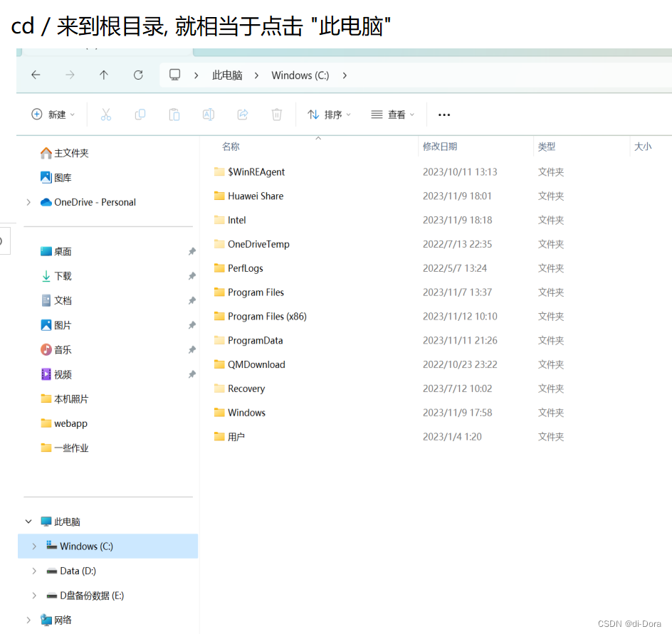
Task: Select the Huawei Share folder
Action: [248, 196]
